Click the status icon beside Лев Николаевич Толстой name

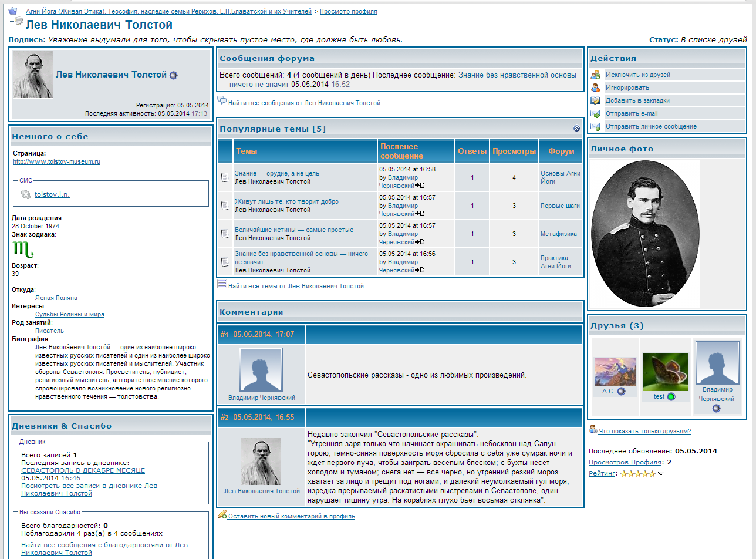point(173,75)
